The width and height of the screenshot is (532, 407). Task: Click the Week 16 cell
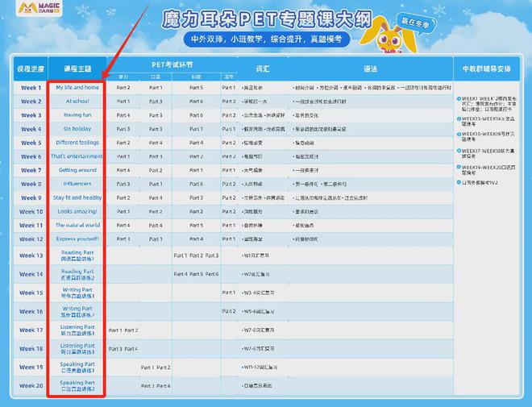coord(31,311)
